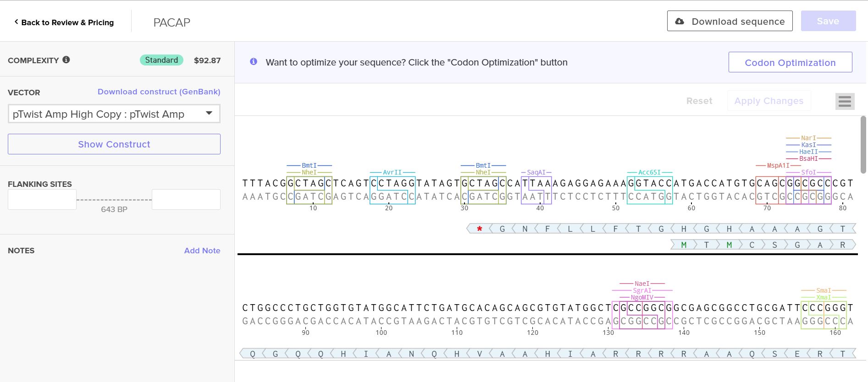
Task: Click the back arrow chevron icon
Action: click(x=16, y=22)
